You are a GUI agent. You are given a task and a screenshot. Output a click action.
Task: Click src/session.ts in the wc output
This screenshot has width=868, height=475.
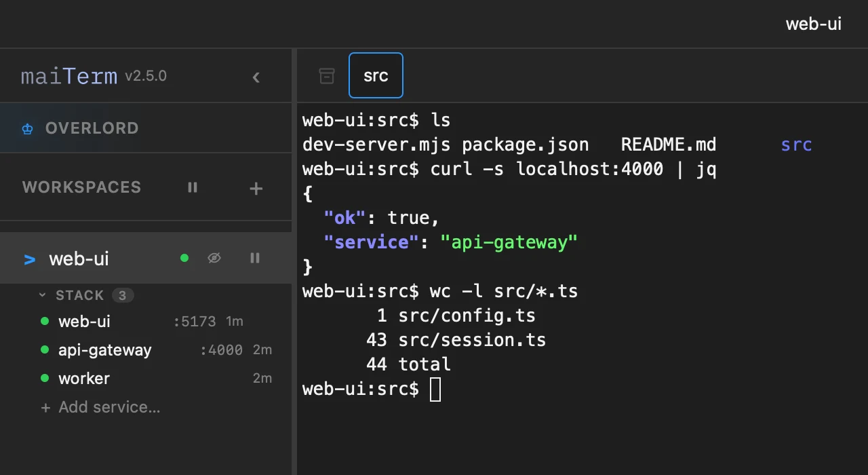click(x=472, y=340)
